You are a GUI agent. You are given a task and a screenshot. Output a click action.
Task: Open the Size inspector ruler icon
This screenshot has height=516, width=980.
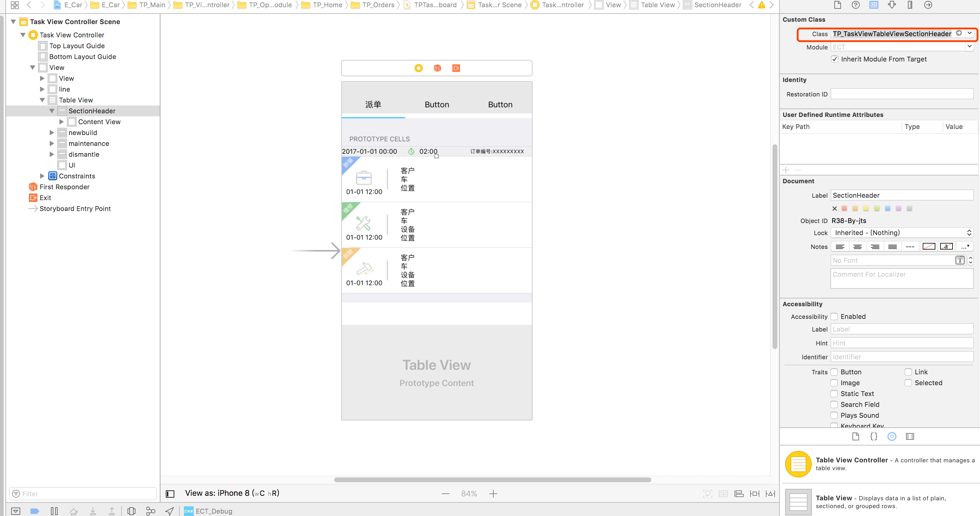coord(910,5)
